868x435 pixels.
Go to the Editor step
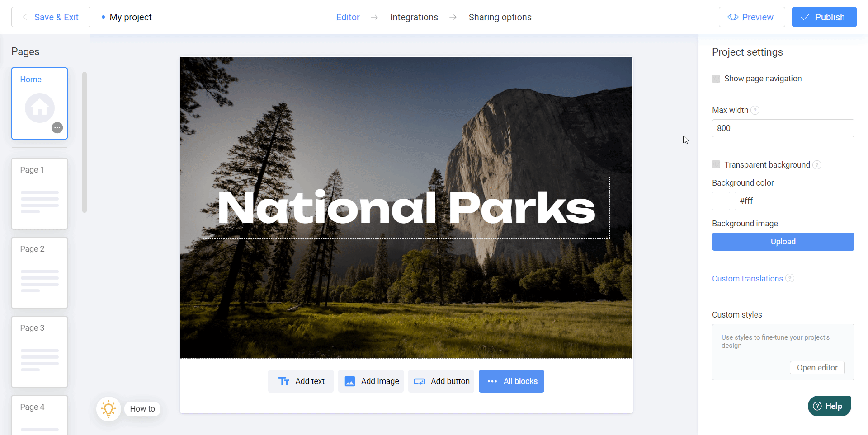348,17
